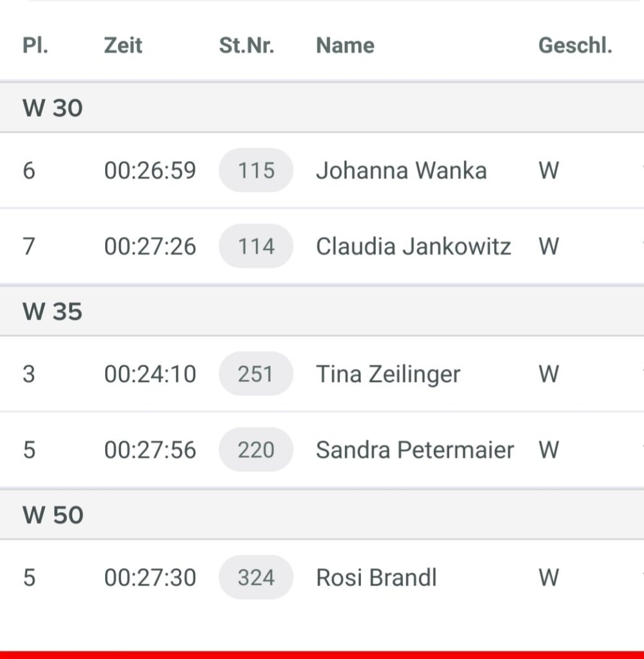
Task: Click the St.Nr. column header
Action: (x=246, y=46)
